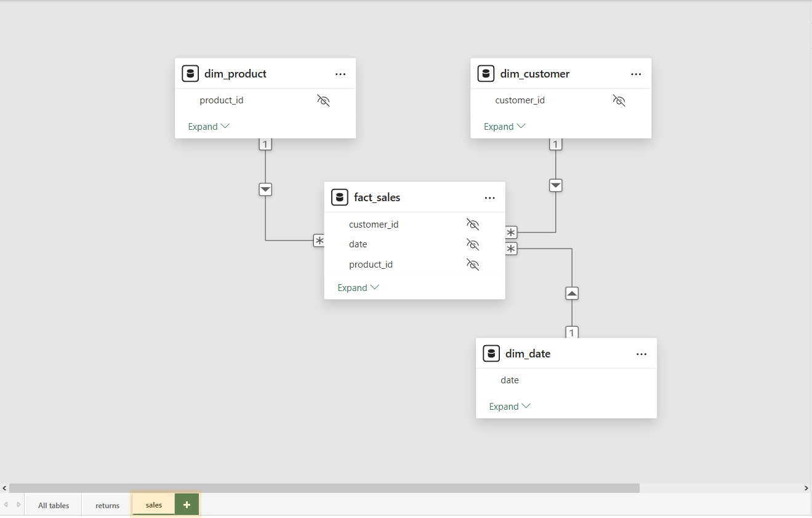Viewport: 812px width, 518px height.
Task: Show the hidden date field in fact_sales
Action: 472,244
